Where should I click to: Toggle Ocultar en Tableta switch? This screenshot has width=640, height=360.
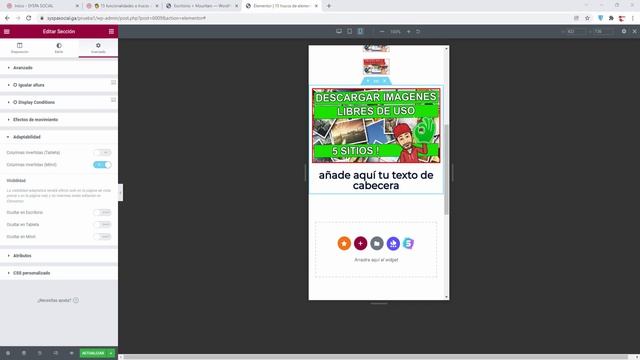[102, 224]
